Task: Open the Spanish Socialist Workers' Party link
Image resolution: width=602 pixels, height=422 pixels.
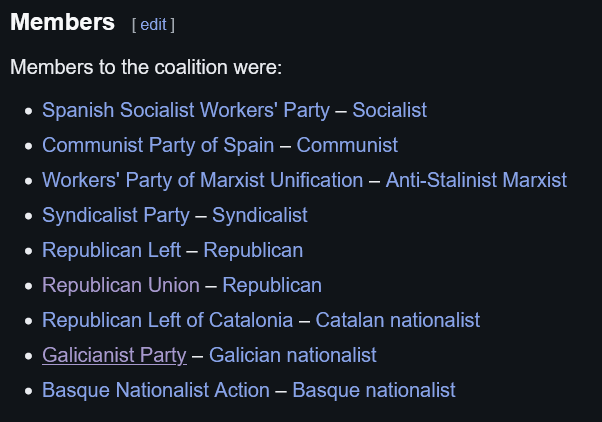Action: pos(186,110)
